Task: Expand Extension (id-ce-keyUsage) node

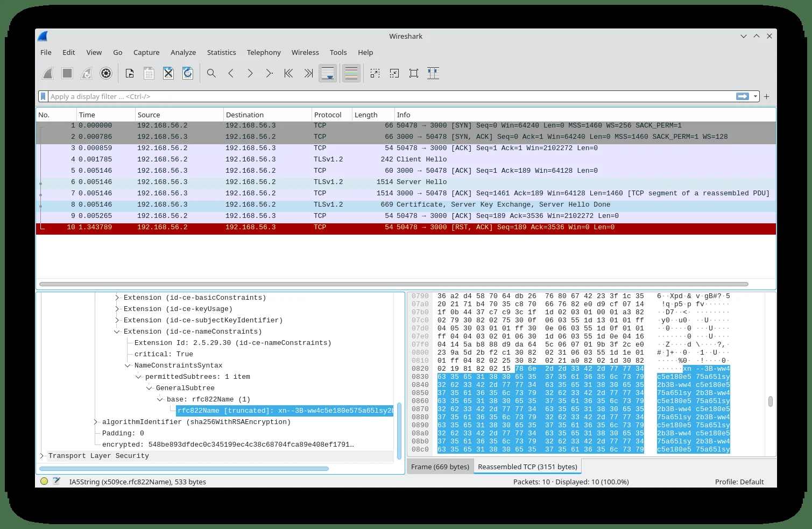Action: (117, 309)
